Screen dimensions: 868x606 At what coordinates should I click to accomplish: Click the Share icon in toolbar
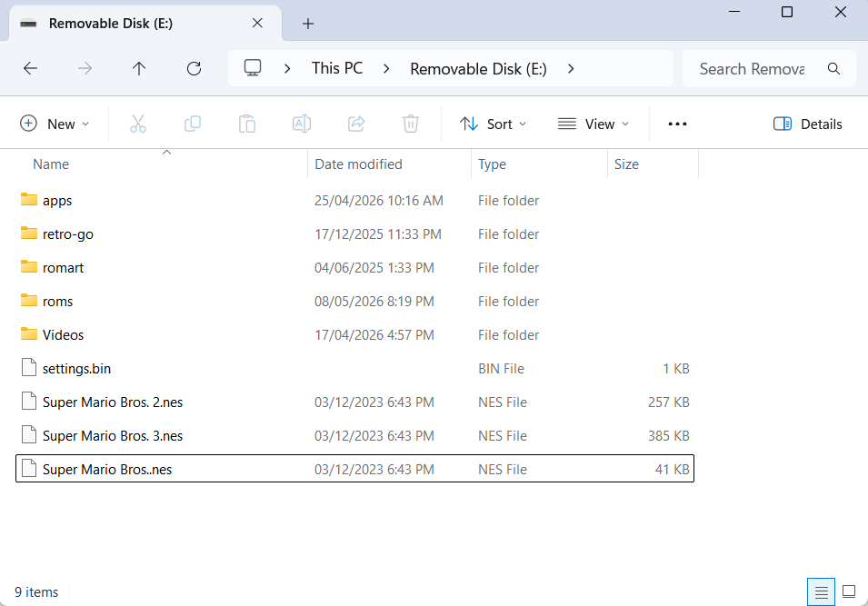coord(356,124)
